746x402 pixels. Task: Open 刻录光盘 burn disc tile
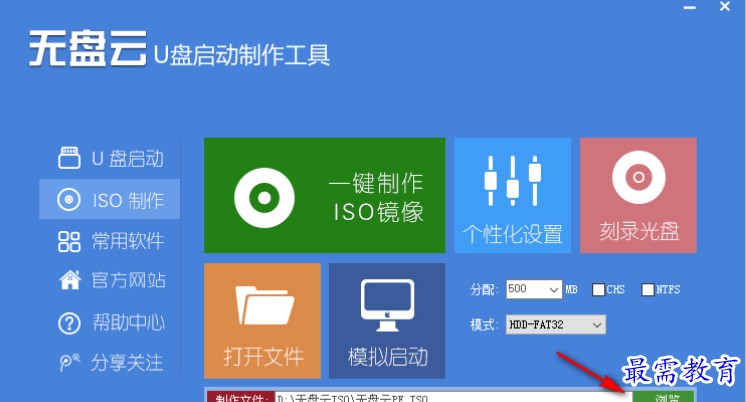(x=638, y=196)
